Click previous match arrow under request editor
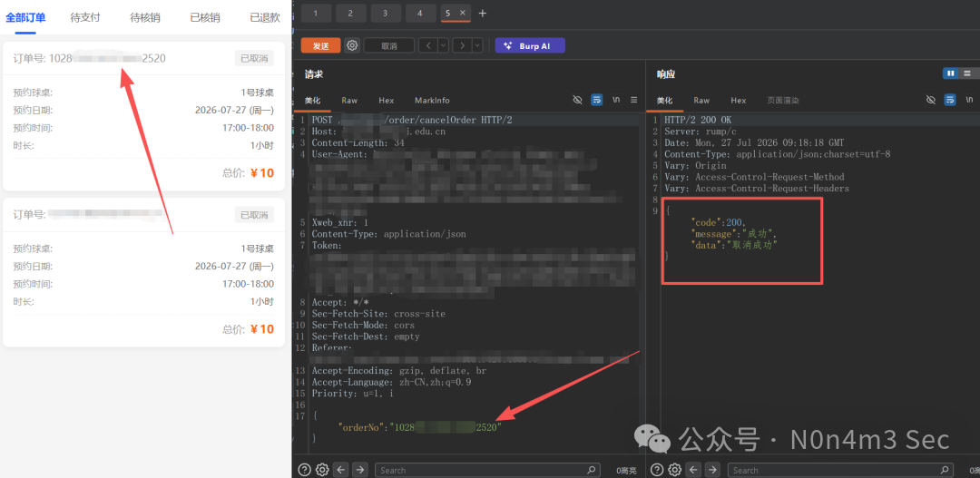This screenshot has width=980, height=478. click(340, 469)
